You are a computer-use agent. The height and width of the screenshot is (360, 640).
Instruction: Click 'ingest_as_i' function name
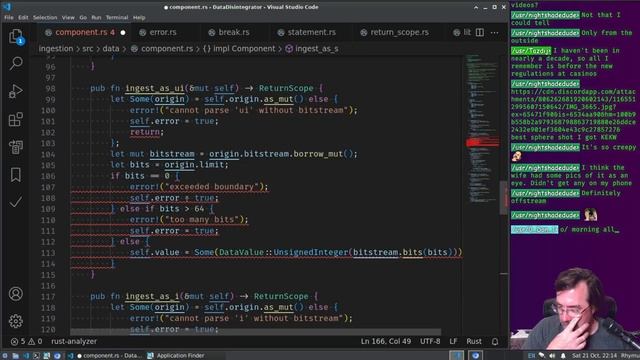click(x=152, y=296)
